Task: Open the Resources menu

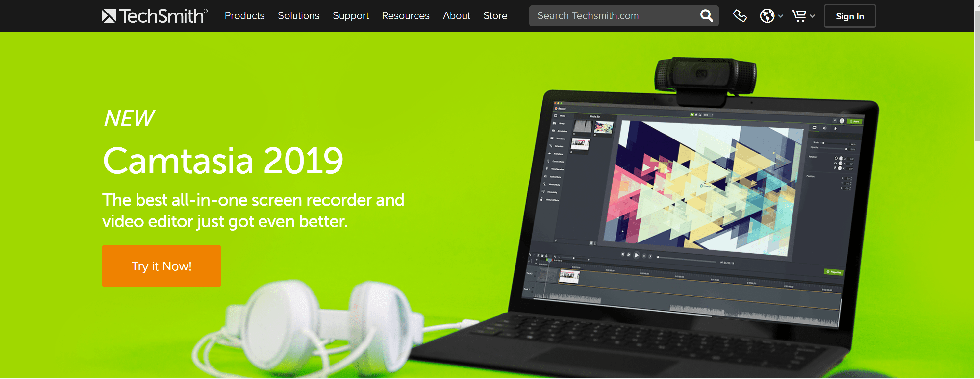Action: [x=405, y=15]
